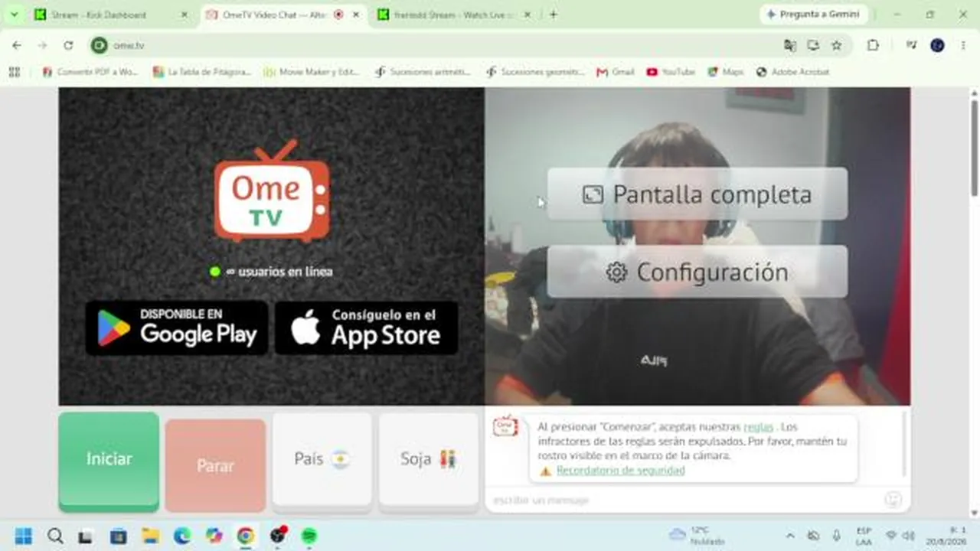Close the Stream - Kick Dashboard tab
980x551 pixels.
[184, 15]
